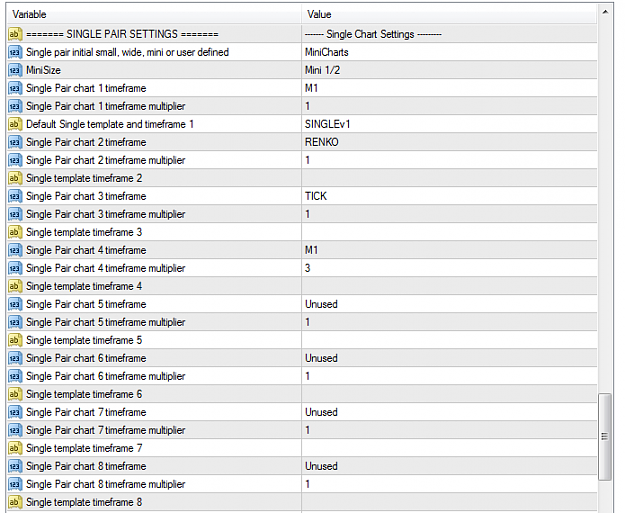The height and width of the screenshot is (513, 625).
Task: Edit the chart 4 multiplier value 3
Action: pos(449,268)
